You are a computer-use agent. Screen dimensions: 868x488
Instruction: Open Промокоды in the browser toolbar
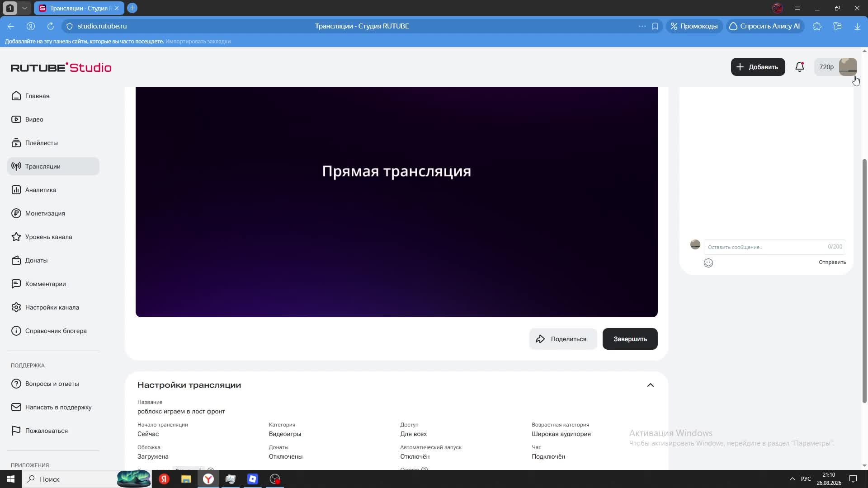pos(694,26)
